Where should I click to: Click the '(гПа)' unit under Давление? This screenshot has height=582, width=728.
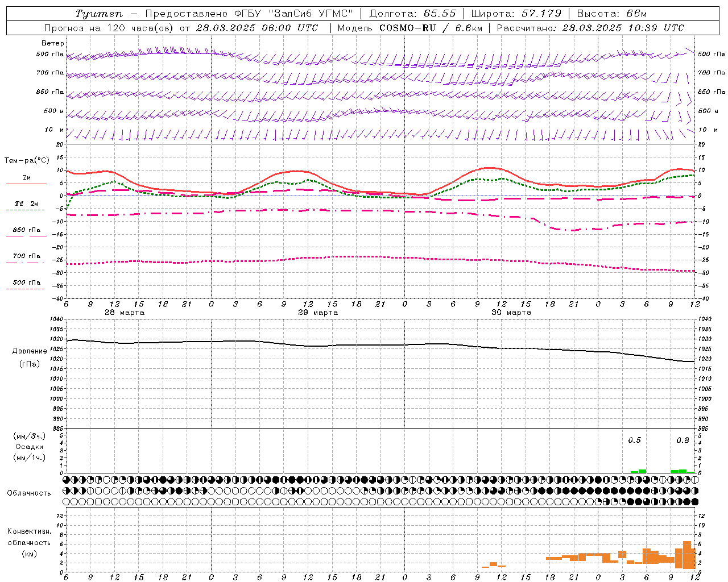click(x=30, y=364)
